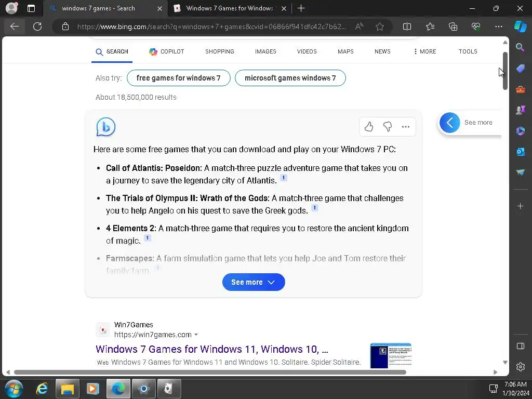The height and width of the screenshot is (399, 532).
Task: Customize sidebar with the plus icon
Action: pos(520,206)
